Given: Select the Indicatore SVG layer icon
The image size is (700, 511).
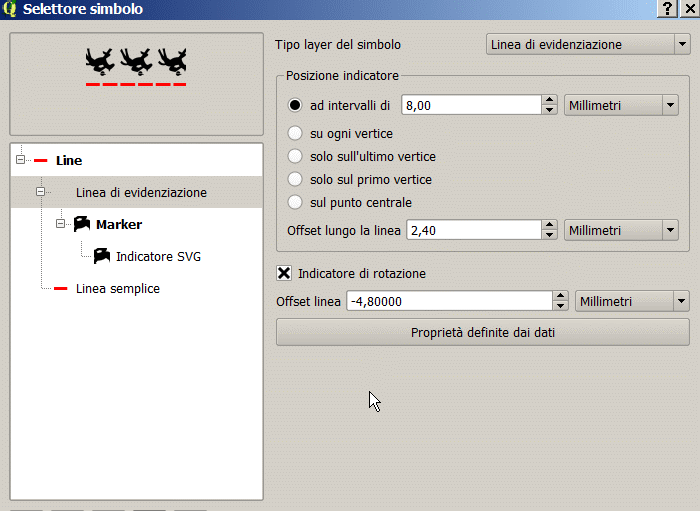Looking at the screenshot, I should click(x=102, y=256).
